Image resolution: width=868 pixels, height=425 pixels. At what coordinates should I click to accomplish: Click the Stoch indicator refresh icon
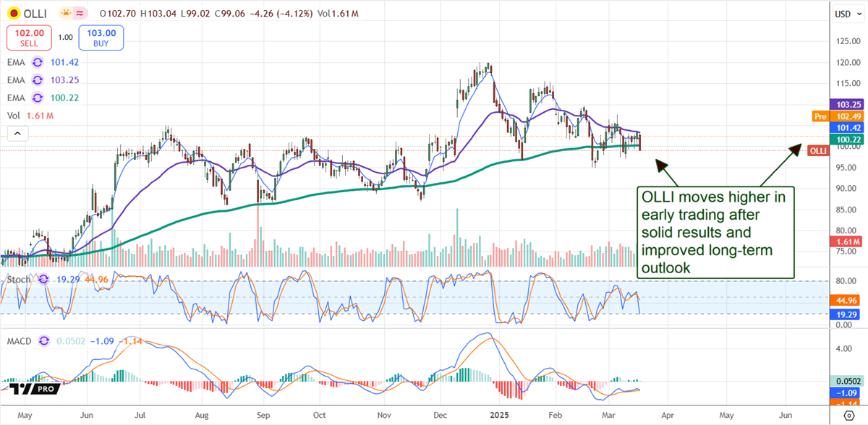42,278
